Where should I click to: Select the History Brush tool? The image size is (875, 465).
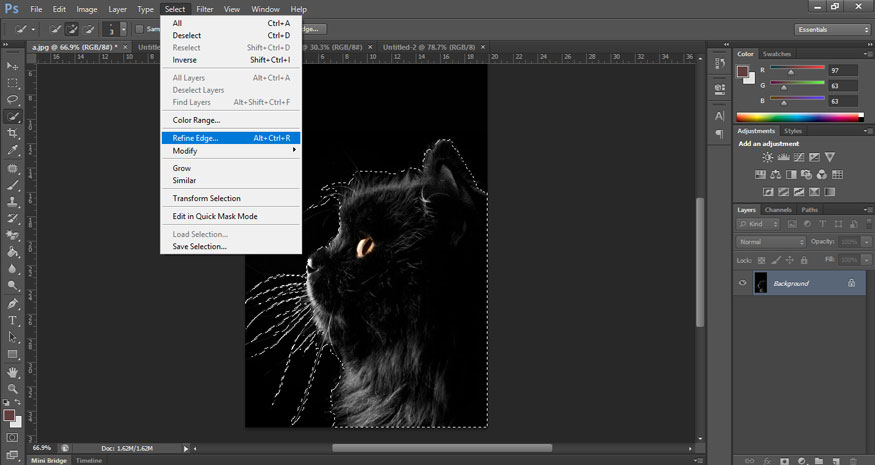tap(12, 219)
